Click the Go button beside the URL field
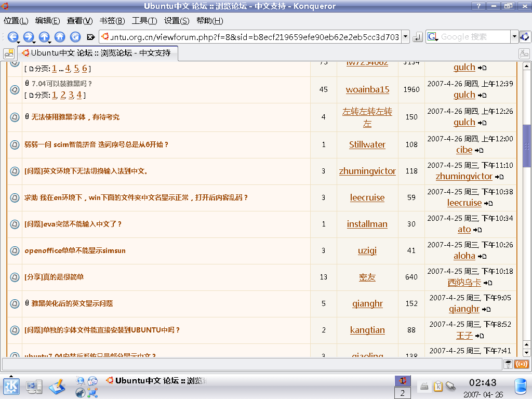The image size is (532, 399). [x=417, y=37]
